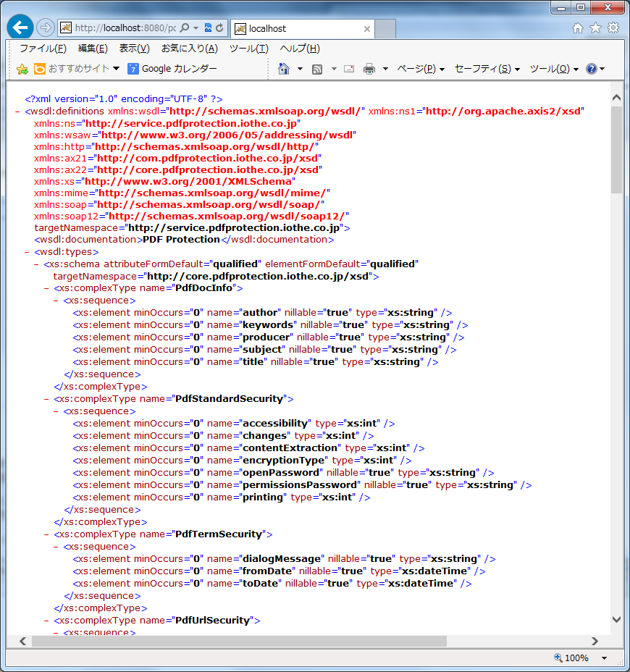
Task: Open the ファイル(F) menu
Action: [43, 49]
